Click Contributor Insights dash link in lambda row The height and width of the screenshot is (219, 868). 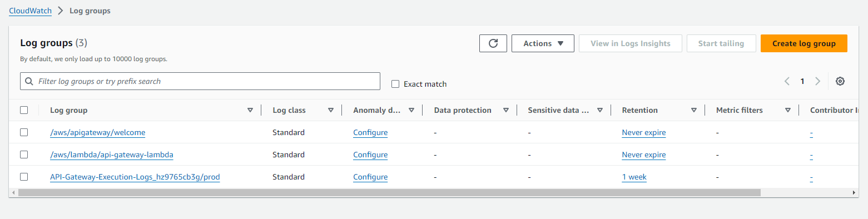(x=812, y=155)
